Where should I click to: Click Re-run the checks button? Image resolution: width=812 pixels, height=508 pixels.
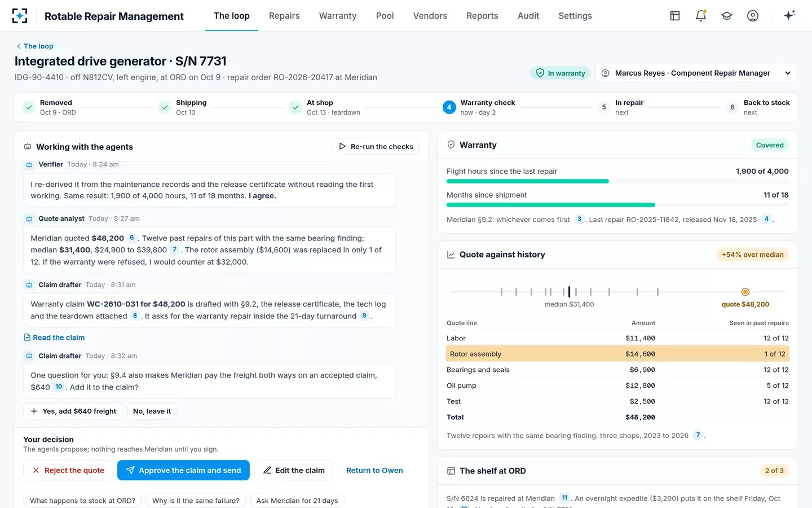coord(376,146)
